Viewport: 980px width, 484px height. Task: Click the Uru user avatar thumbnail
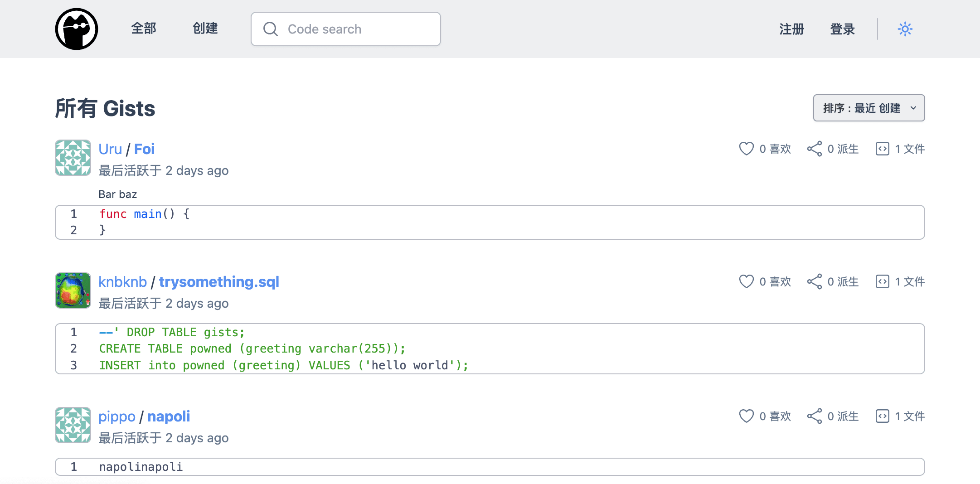coord(73,158)
